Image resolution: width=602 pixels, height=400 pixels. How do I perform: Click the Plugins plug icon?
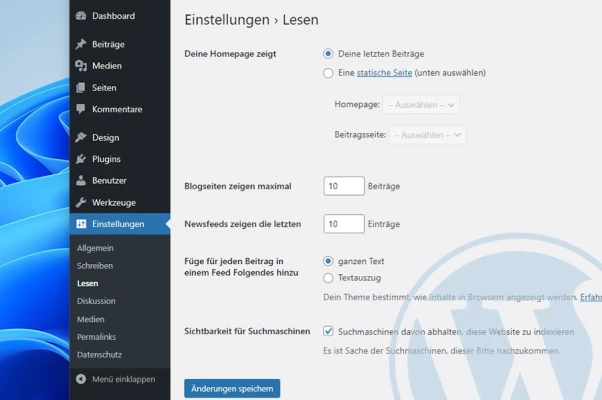tap(81, 159)
